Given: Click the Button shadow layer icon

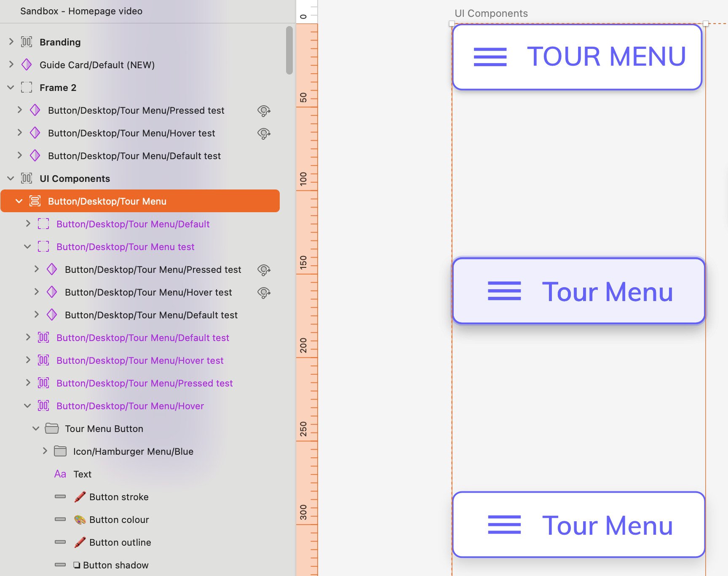Looking at the screenshot, I should coord(77,565).
